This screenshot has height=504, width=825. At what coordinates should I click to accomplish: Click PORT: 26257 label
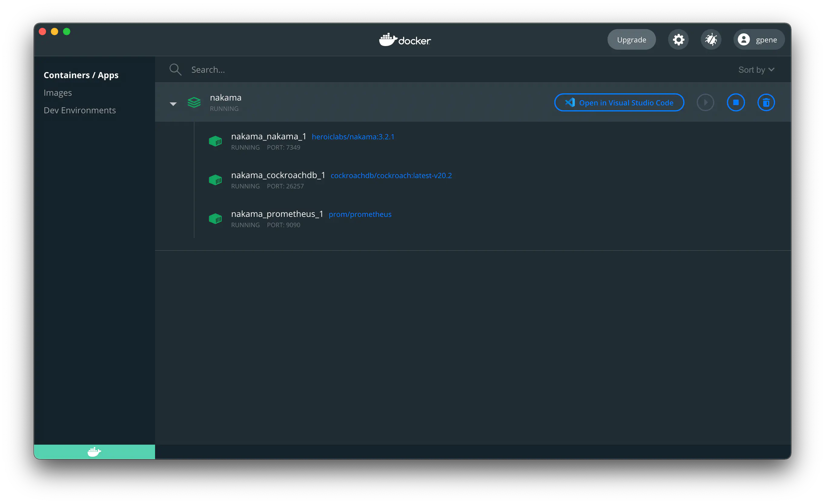pos(285,186)
